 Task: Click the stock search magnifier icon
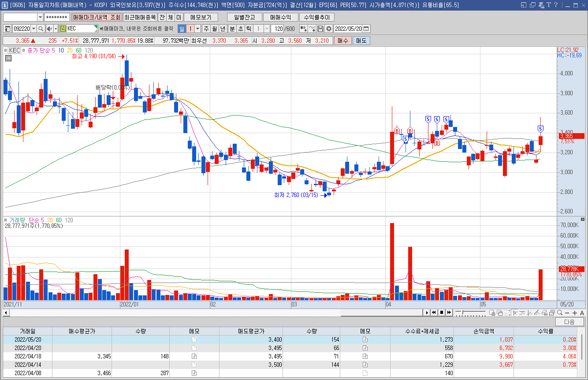click(41, 29)
